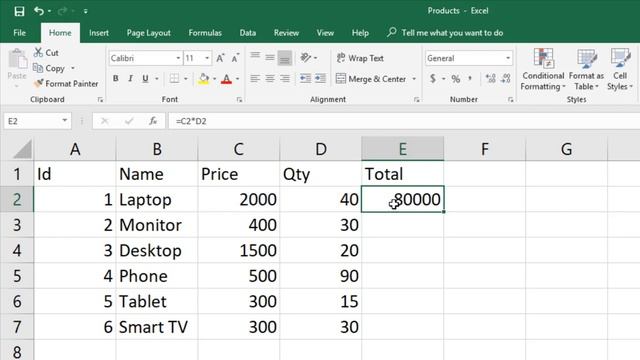Click the Decrease Font Size icon
The image size is (640, 360).
[235, 58]
